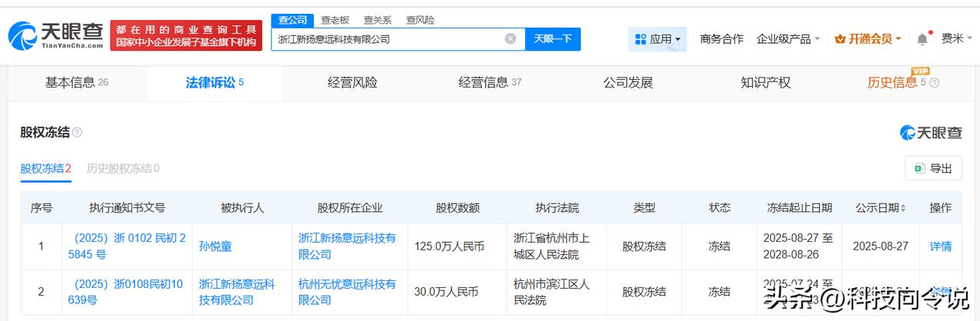Click the 2025-08-27 至 2028-08-26 date range
980x321 pixels.
799,246
